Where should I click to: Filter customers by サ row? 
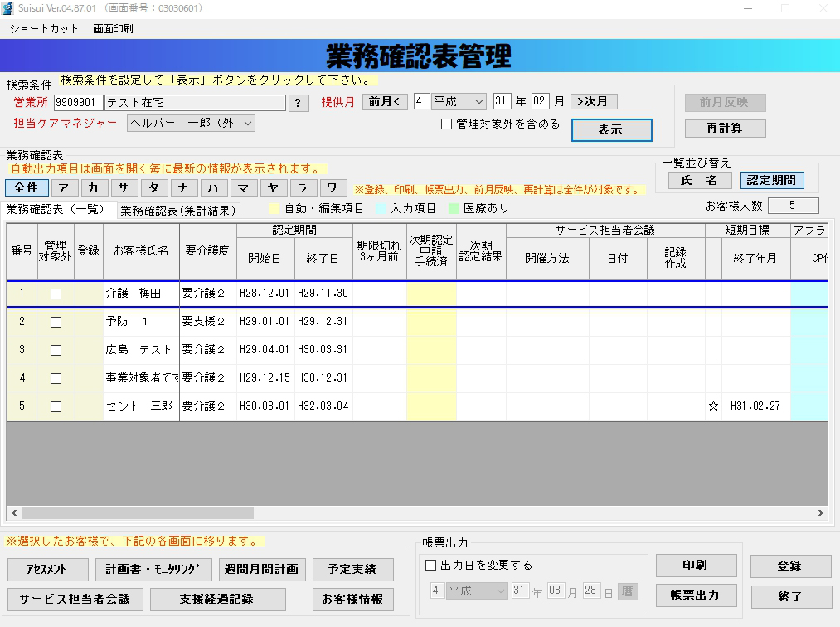[124, 188]
